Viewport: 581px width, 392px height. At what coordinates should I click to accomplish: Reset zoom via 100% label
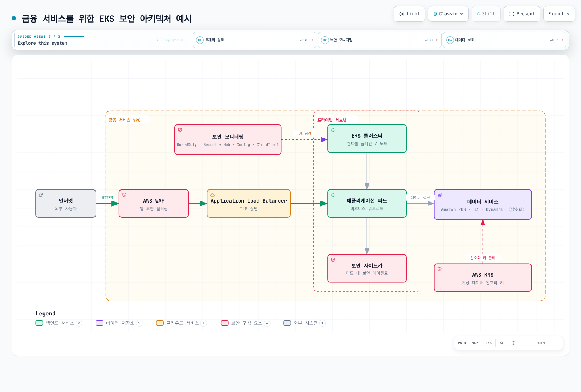(541, 343)
